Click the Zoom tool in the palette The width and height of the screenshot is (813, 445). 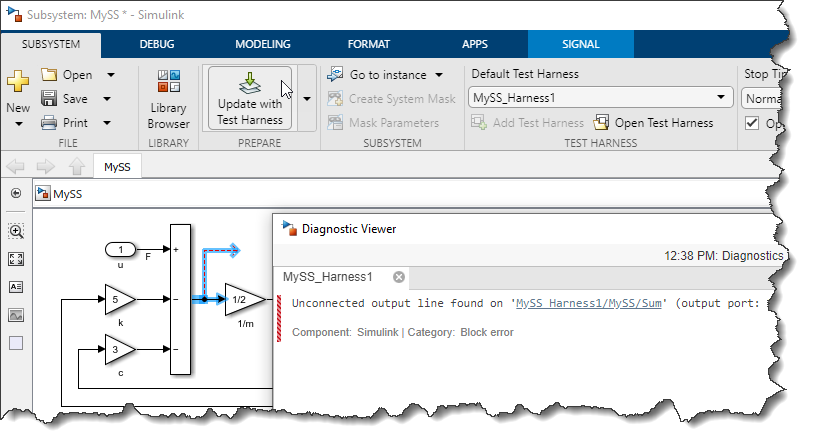16,231
